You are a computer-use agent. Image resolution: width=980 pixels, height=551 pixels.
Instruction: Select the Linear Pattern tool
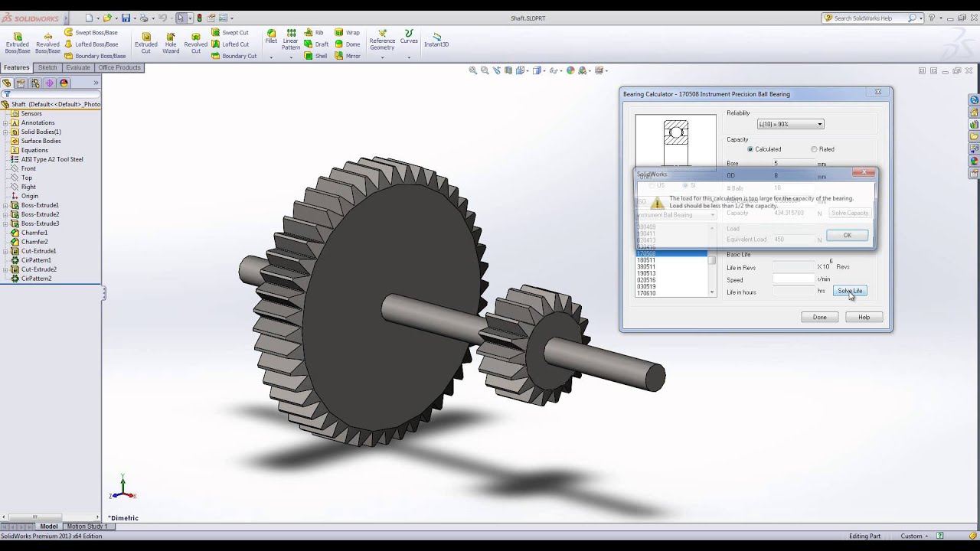tap(291, 40)
